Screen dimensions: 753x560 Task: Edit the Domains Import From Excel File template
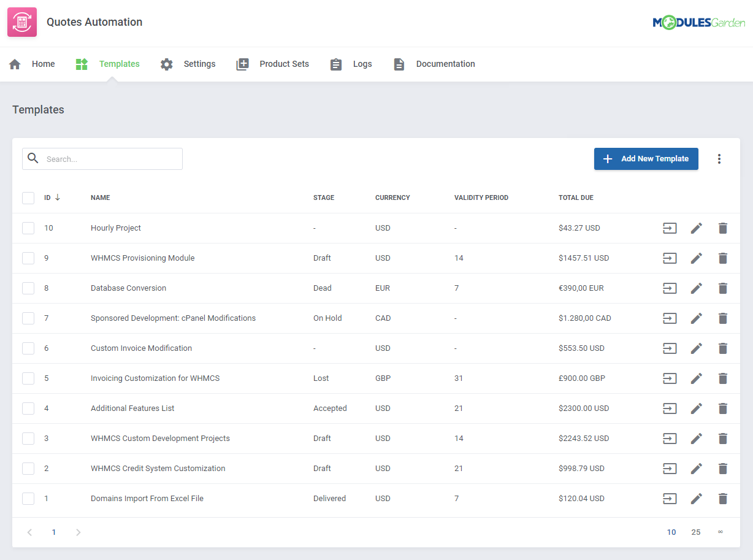pyautogui.click(x=696, y=498)
